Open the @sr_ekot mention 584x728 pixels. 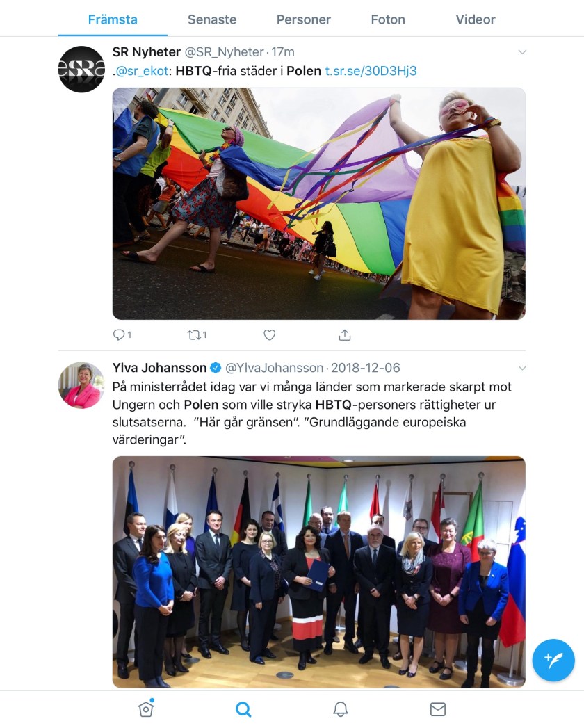140,71
